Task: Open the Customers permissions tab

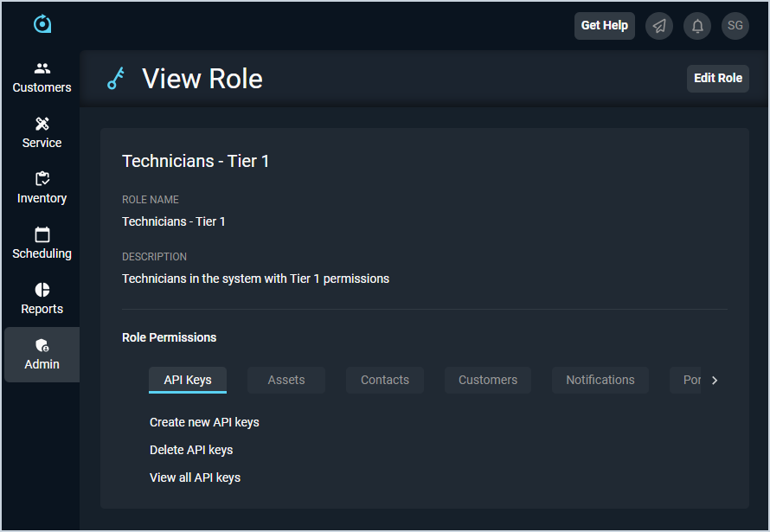Action: click(x=488, y=380)
